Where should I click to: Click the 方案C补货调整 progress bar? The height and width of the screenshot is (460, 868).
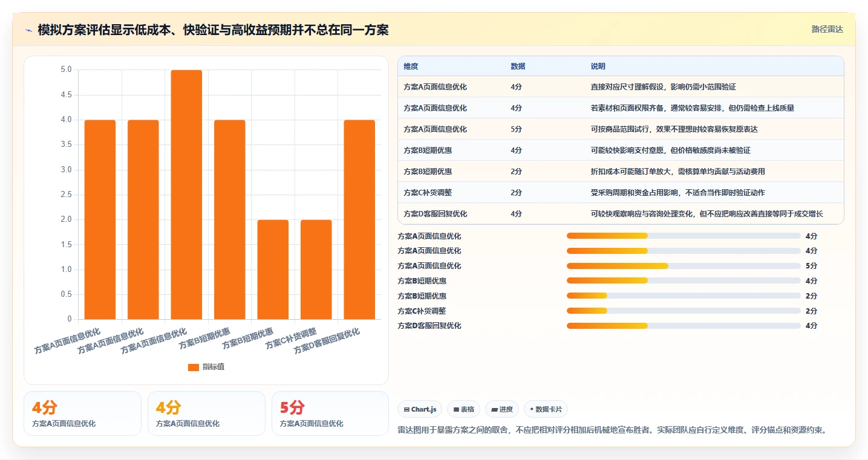point(684,311)
